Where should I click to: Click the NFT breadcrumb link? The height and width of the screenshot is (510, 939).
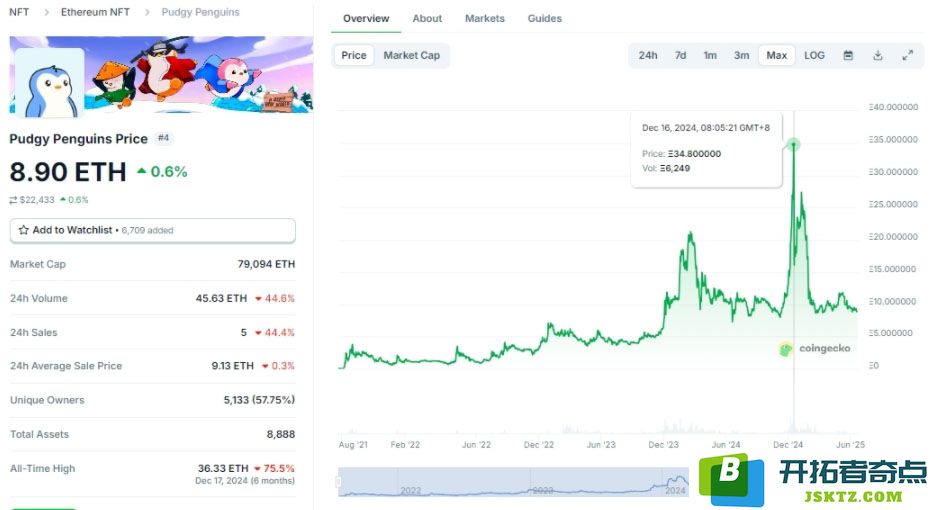pos(19,12)
